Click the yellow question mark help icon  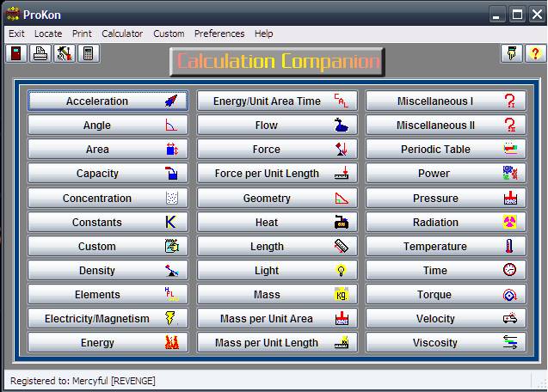click(535, 53)
